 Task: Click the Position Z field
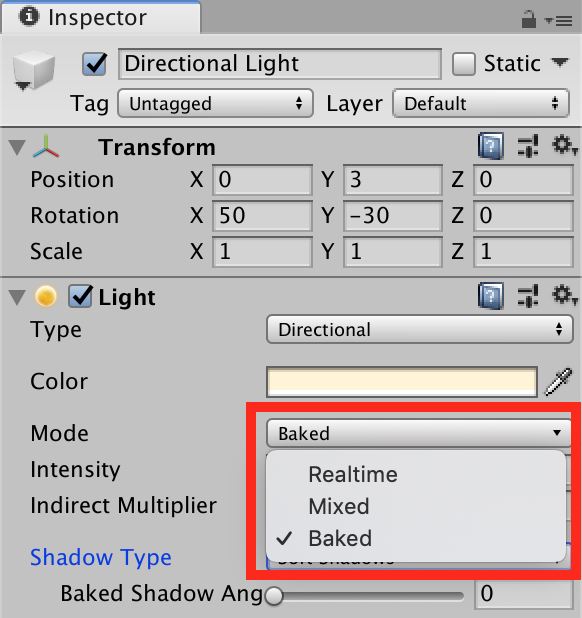(523, 180)
